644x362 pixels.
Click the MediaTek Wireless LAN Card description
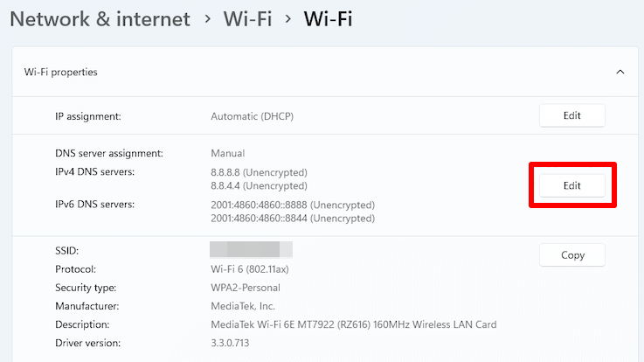pyautogui.click(x=354, y=324)
